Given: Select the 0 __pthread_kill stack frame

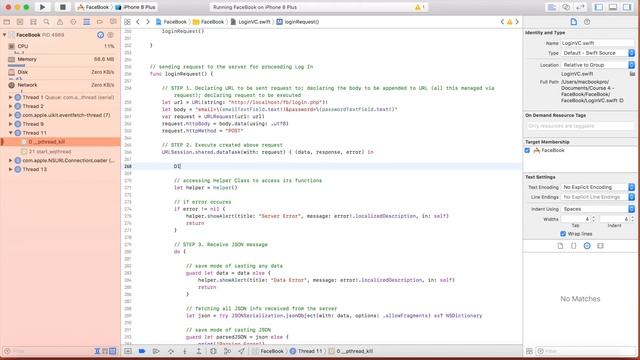Looking at the screenshot, I should tap(60, 142).
